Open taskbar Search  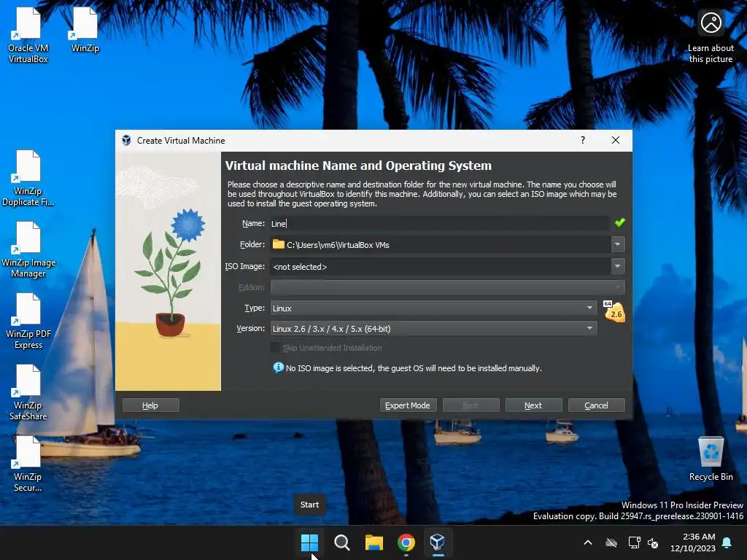(341, 542)
